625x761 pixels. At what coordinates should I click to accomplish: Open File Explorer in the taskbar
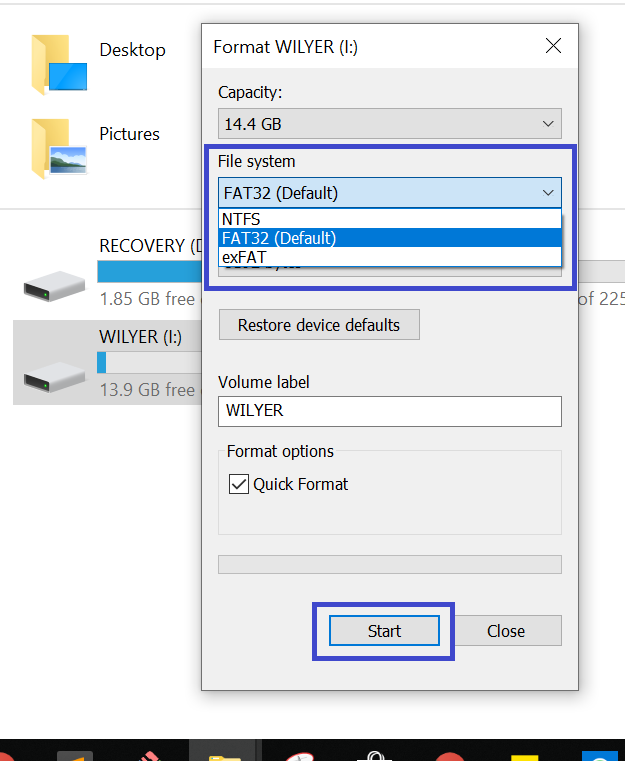click(x=224, y=754)
